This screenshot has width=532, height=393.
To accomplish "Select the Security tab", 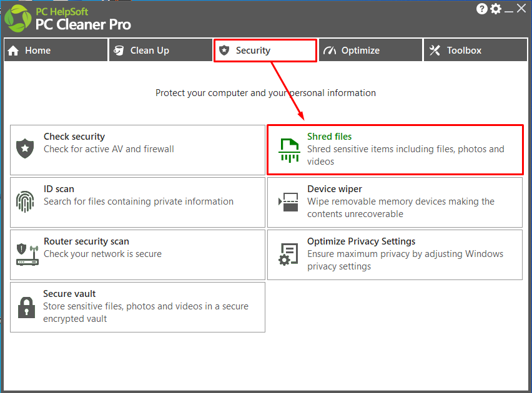I will pos(265,50).
